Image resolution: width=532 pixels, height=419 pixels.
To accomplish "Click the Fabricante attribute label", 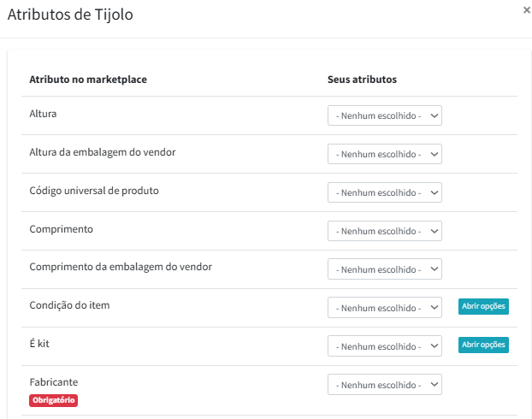I will tap(54, 381).
